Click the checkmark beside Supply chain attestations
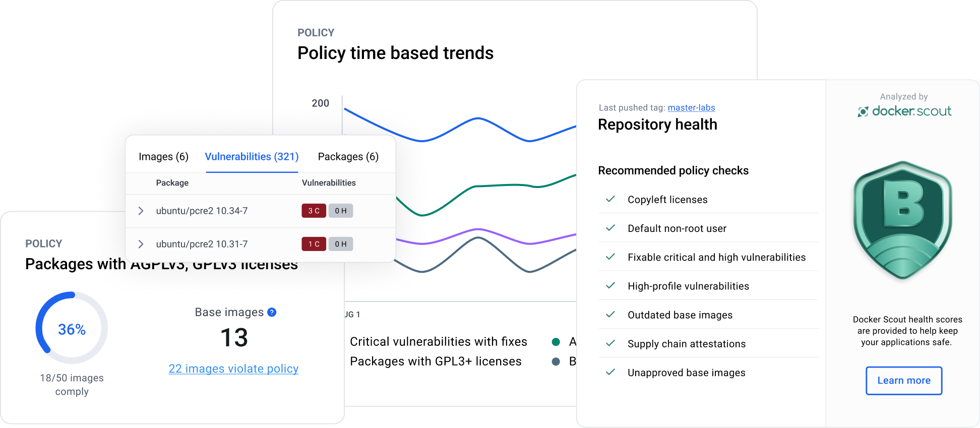 pyautogui.click(x=610, y=343)
